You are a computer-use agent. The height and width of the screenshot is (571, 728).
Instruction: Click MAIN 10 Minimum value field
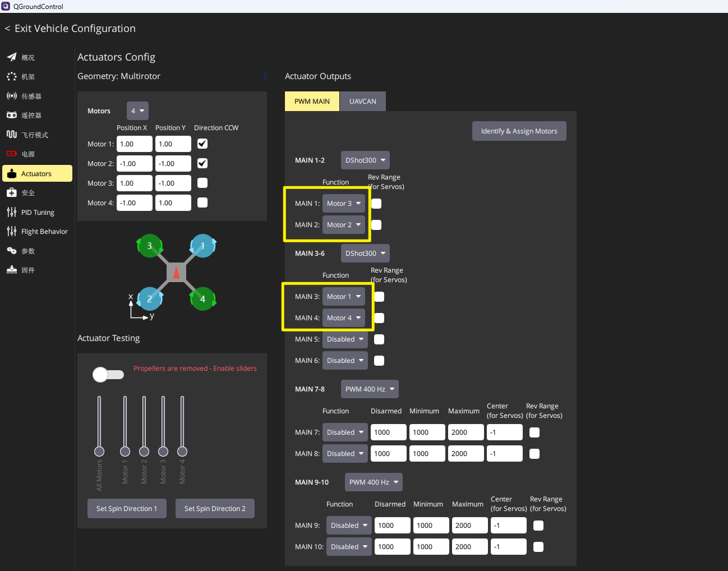(x=431, y=547)
